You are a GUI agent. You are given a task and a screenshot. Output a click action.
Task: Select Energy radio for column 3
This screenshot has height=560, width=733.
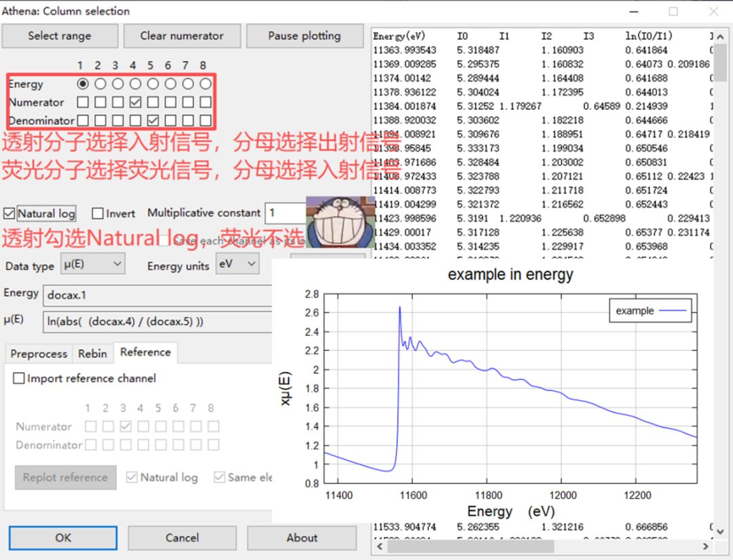[118, 83]
